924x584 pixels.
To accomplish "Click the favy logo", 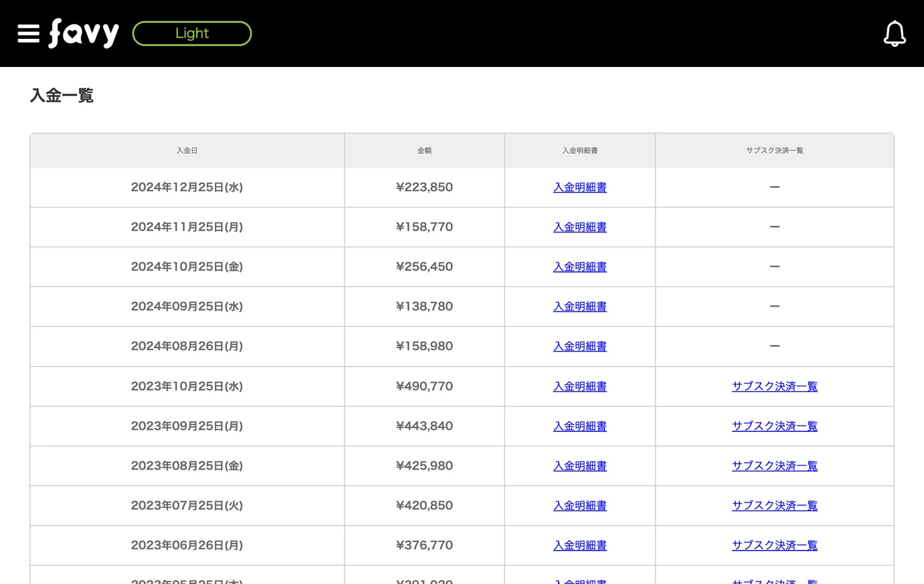I will [84, 33].
